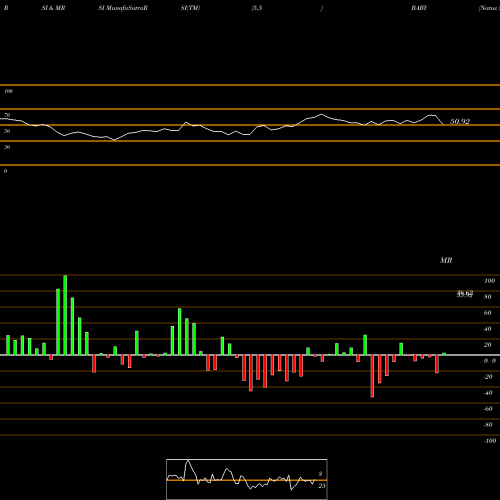Click the 'BABY' ticker text
The height and width of the screenshot is (500, 500).
(419, 8)
